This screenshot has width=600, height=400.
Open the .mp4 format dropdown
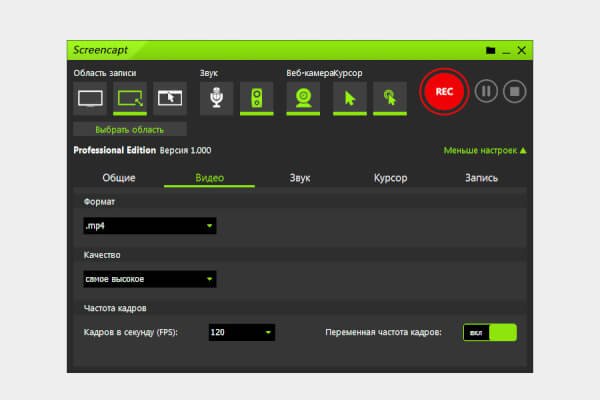click(x=150, y=226)
